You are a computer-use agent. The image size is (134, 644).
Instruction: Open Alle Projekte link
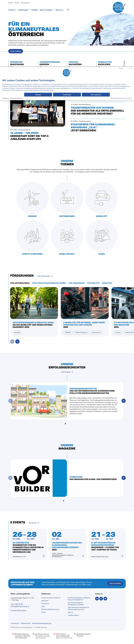click(67, 372)
